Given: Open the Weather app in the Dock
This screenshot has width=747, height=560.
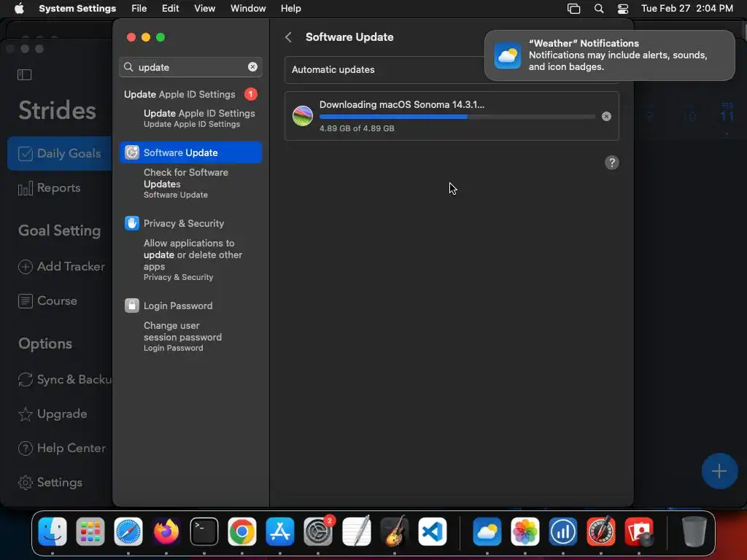Looking at the screenshot, I should tap(487, 532).
